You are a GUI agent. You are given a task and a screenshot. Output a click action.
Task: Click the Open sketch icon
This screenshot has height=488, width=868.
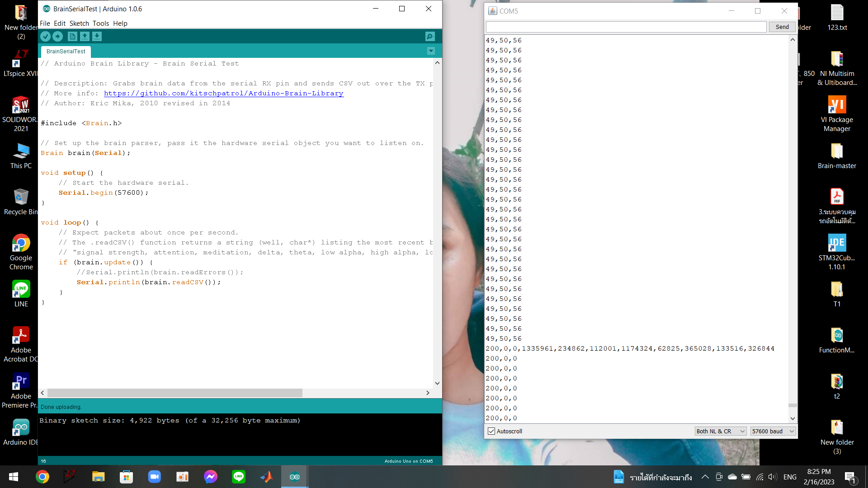85,37
